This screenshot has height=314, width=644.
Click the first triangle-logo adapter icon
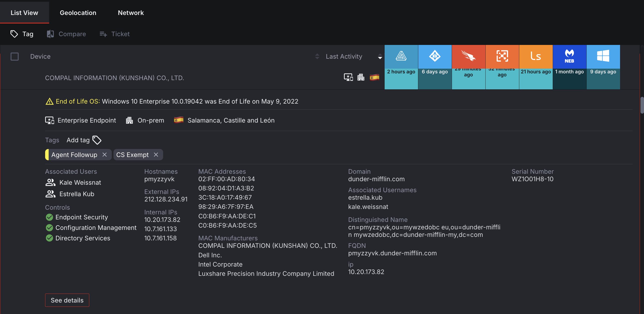pyautogui.click(x=401, y=56)
